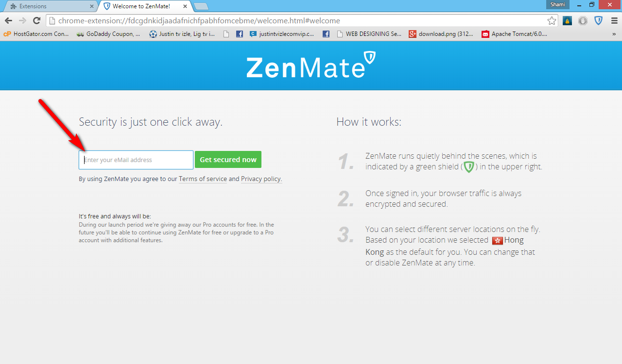Click the 'It's free and always will be:' text

pos(115,216)
